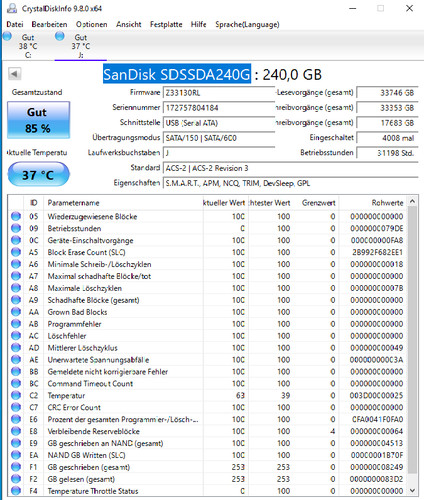Click the status icon for row E6 Prozent
Image resolution: width=424 pixels, height=500 pixels.
click(x=16, y=419)
